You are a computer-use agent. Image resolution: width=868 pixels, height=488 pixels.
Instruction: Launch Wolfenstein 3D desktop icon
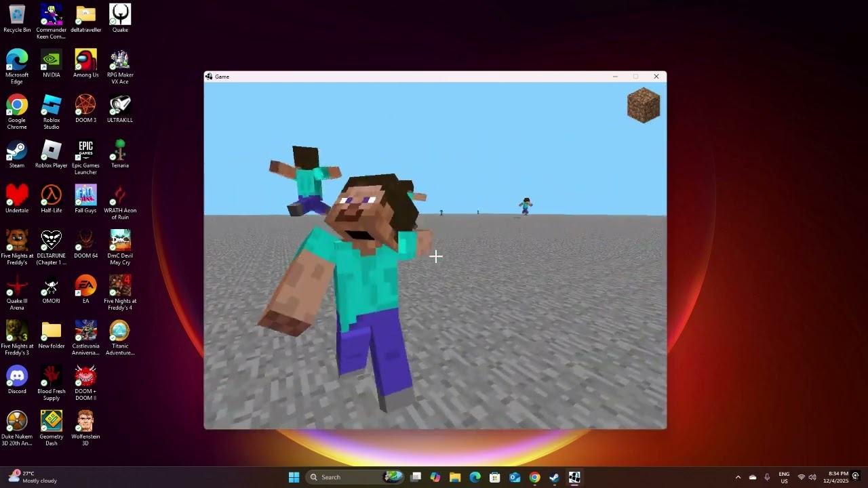click(x=85, y=429)
